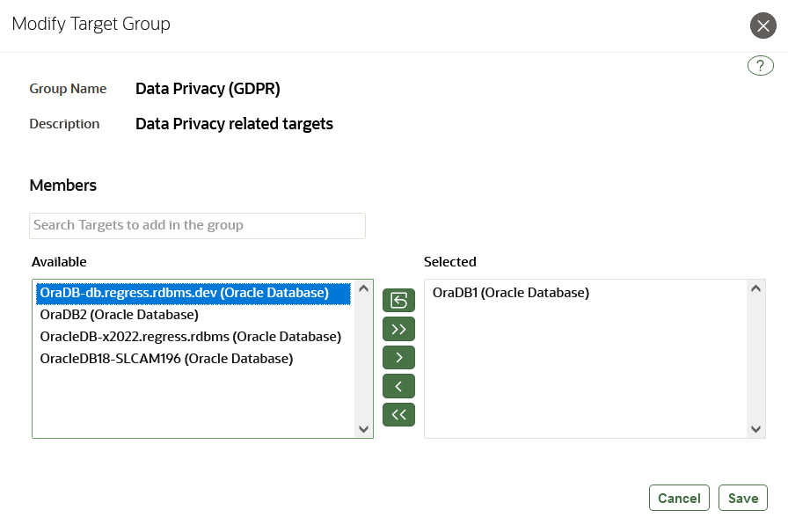Save the target group changes
The image size is (788, 532).
click(x=742, y=498)
